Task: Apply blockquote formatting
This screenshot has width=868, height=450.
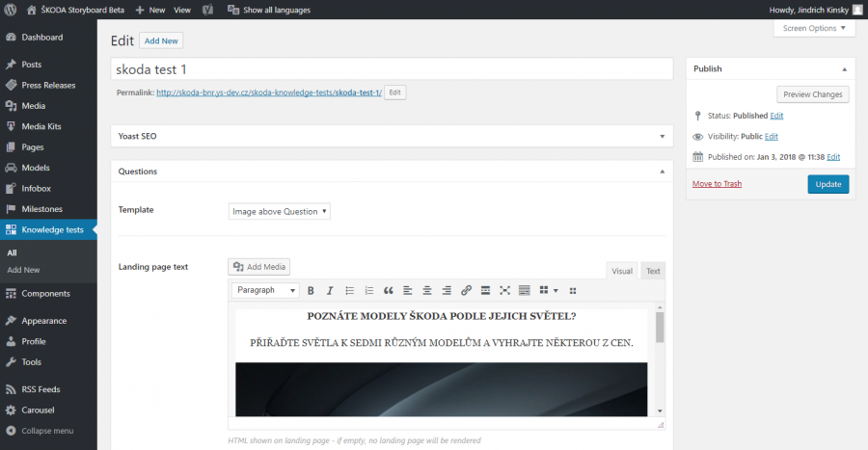Action: 389,290
